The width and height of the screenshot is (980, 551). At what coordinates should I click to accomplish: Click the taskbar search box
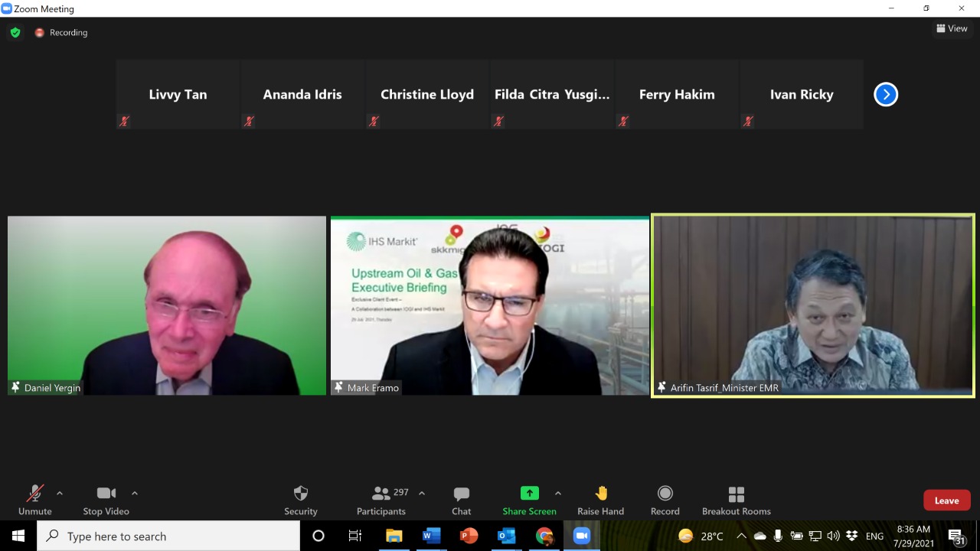(x=168, y=536)
